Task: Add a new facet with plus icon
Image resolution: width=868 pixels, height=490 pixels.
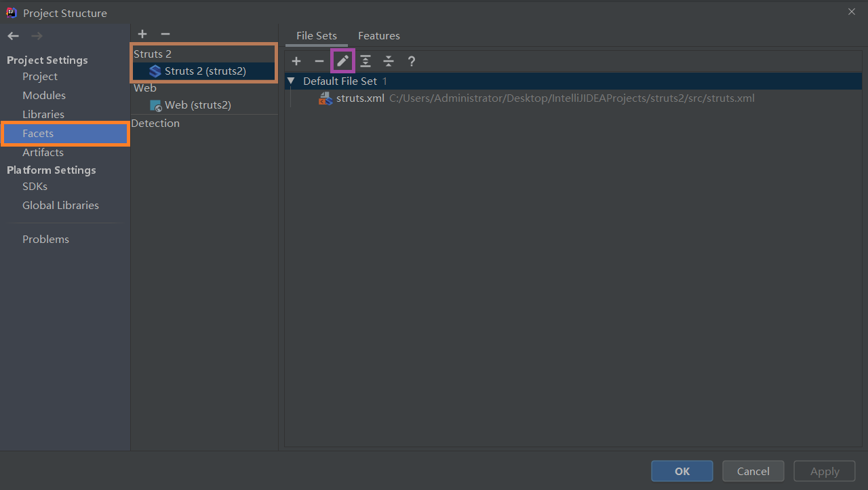Action: pyautogui.click(x=142, y=34)
